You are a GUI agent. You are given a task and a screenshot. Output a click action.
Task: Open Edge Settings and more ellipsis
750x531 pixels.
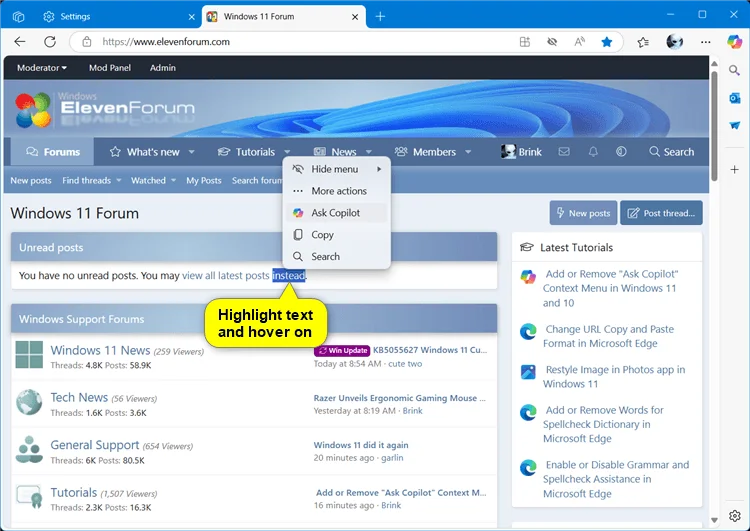(706, 42)
